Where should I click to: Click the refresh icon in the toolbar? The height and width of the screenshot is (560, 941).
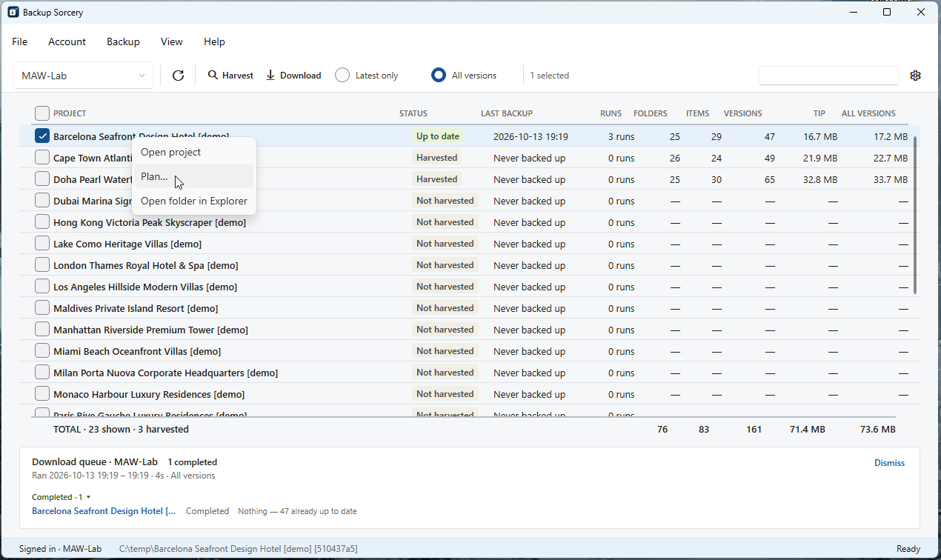coord(178,76)
